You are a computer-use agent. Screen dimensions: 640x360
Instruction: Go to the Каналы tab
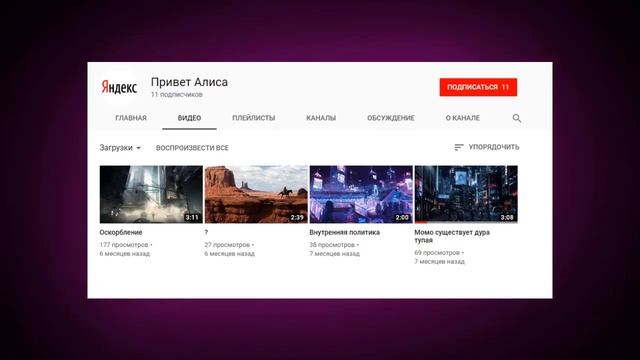coord(321,118)
